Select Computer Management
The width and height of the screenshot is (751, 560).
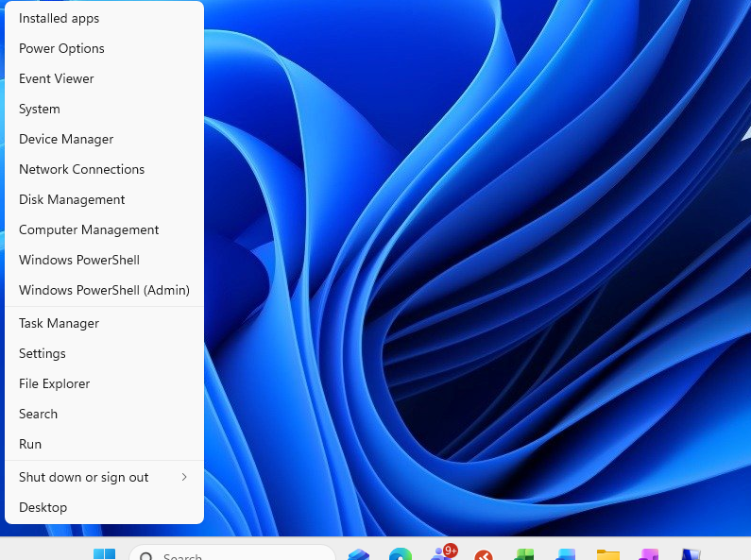[x=104, y=229]
